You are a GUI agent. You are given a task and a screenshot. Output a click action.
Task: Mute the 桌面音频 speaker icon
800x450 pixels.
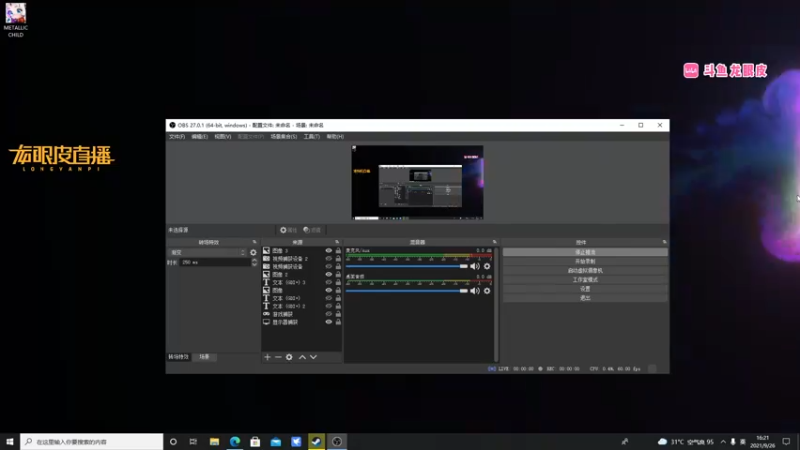[475, 291]
